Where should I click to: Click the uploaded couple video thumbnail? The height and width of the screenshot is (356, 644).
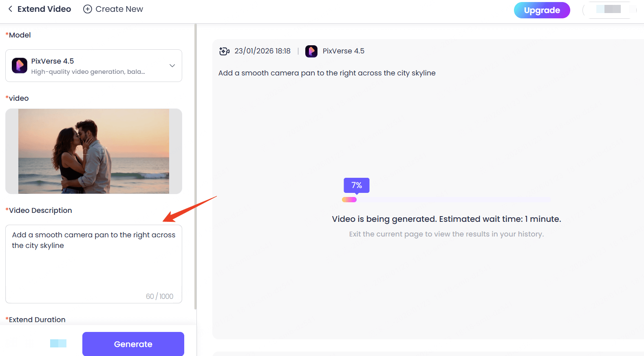tap(94, 151)
